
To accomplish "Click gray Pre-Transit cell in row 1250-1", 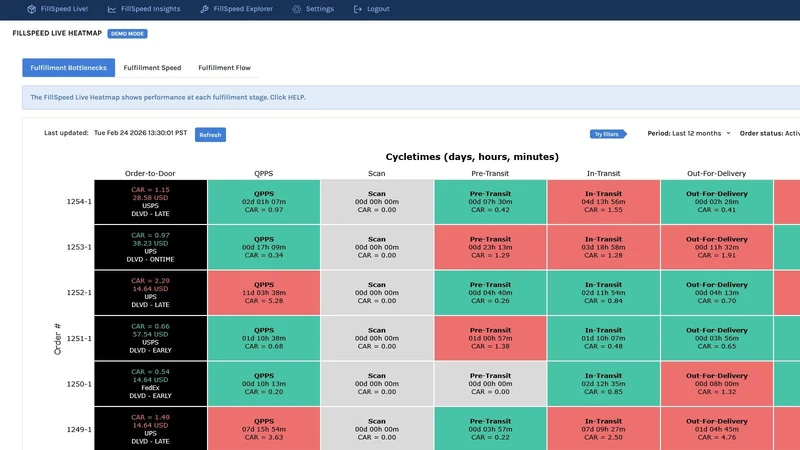I will pos(490,384).
